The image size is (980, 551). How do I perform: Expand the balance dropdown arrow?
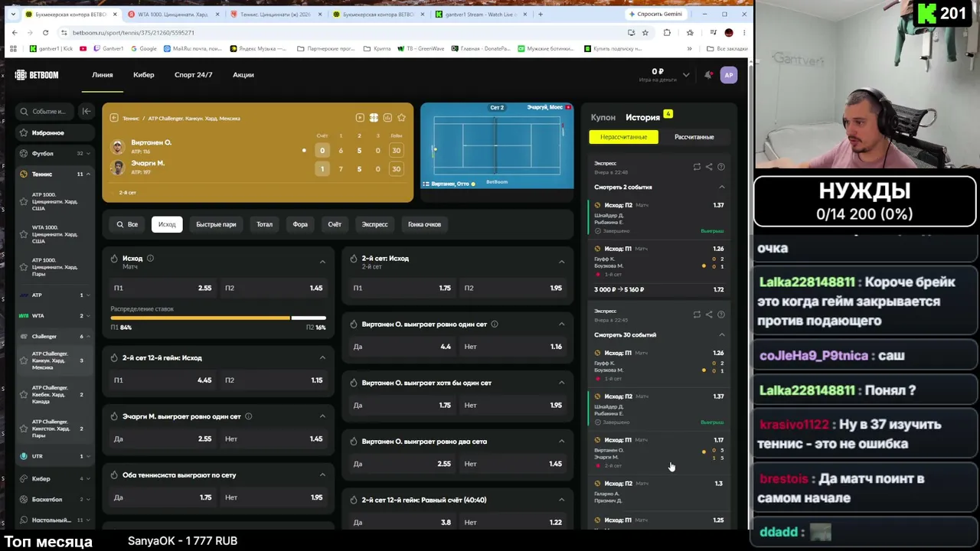pyautogui.click(x=686, y=75)
